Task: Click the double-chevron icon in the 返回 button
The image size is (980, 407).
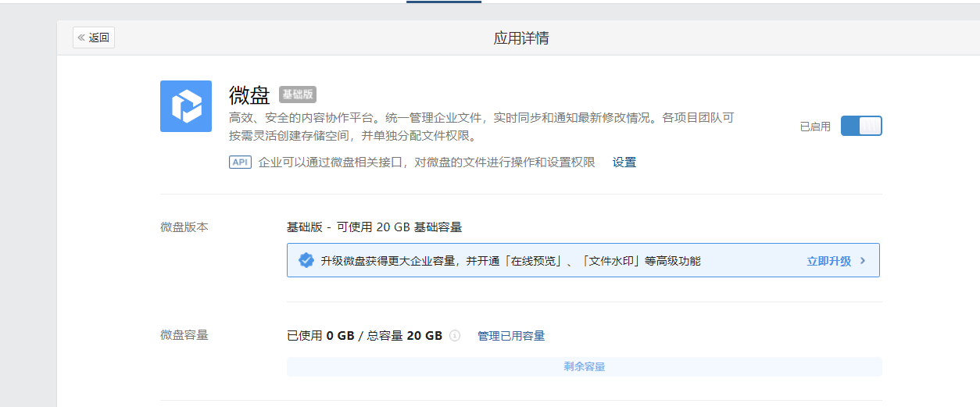Action: [x=81, y=37]
